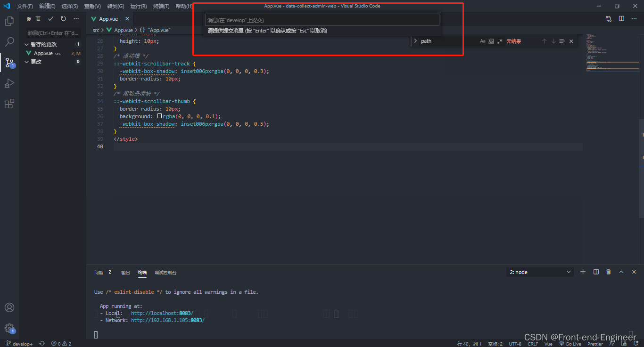Split the terminal panel
Image resolution: width=644 pixels, height=347 pixels.
(596, 272)
